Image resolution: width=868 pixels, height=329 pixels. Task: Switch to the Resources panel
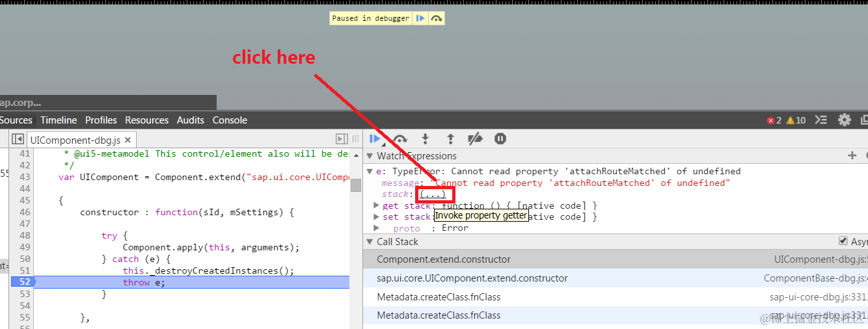pos(146,120)
